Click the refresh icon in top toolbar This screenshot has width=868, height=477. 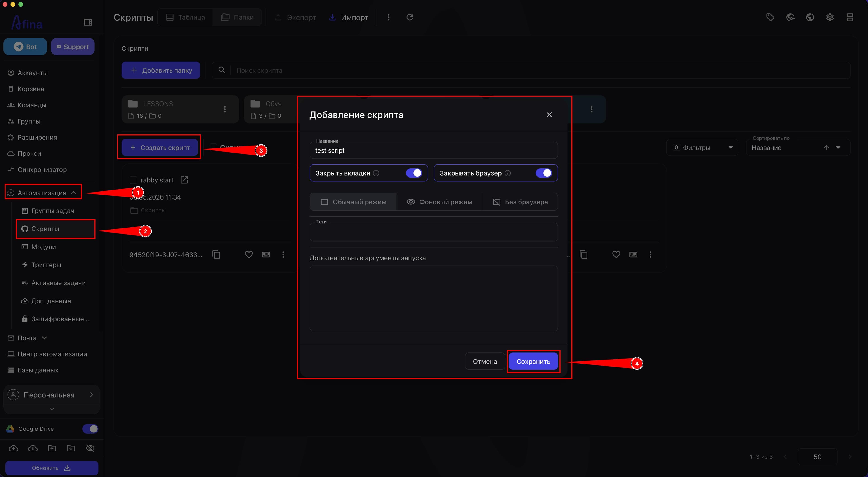click(x=410, y=17)
